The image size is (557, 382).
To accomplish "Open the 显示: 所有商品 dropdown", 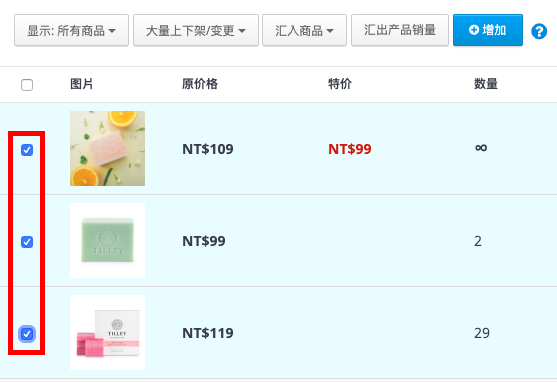I will [71, 30].
